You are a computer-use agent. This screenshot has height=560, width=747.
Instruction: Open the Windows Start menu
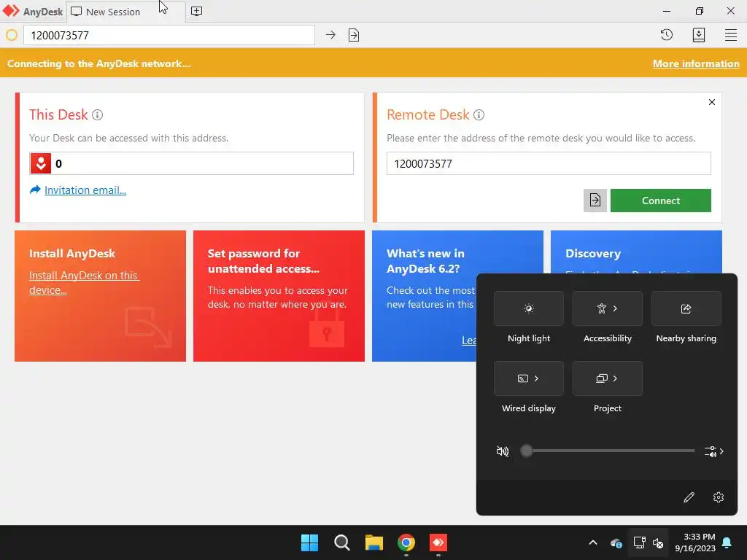click(x=309, y=542)
